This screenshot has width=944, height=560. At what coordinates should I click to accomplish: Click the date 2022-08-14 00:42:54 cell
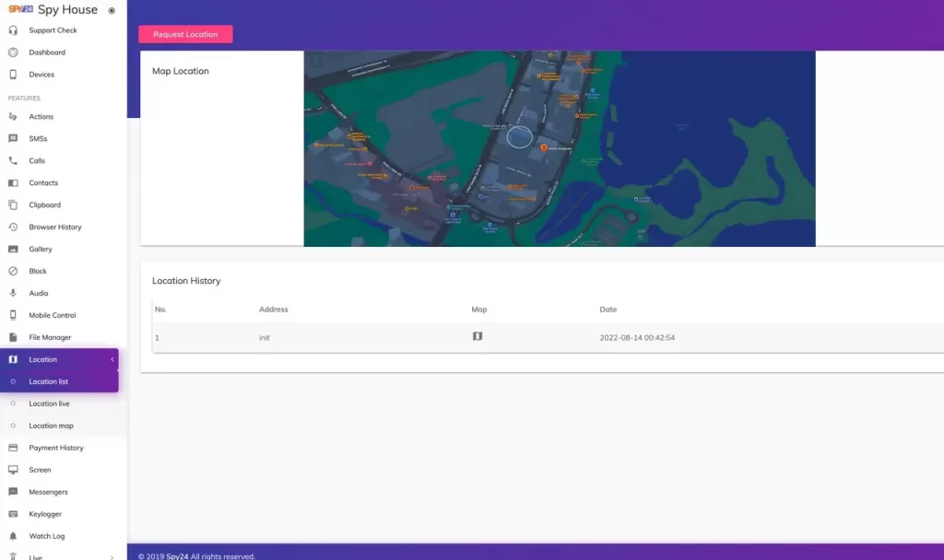click(x=637, y=338)
